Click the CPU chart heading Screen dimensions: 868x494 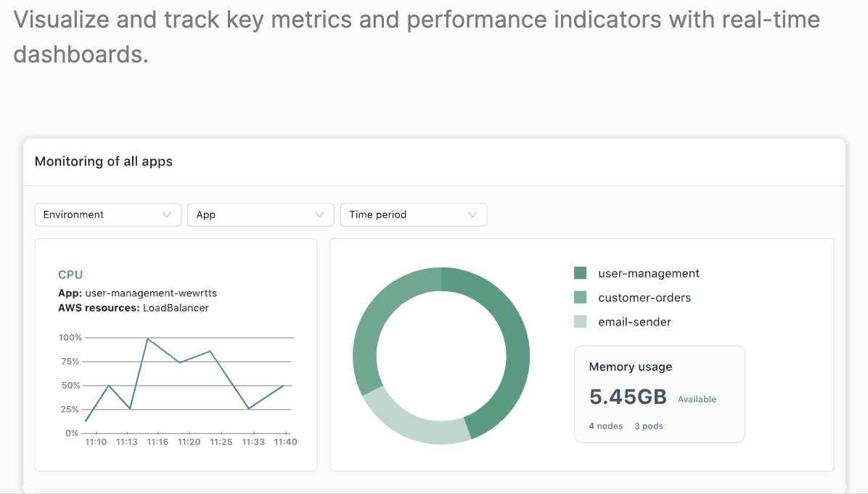(70, 275)
